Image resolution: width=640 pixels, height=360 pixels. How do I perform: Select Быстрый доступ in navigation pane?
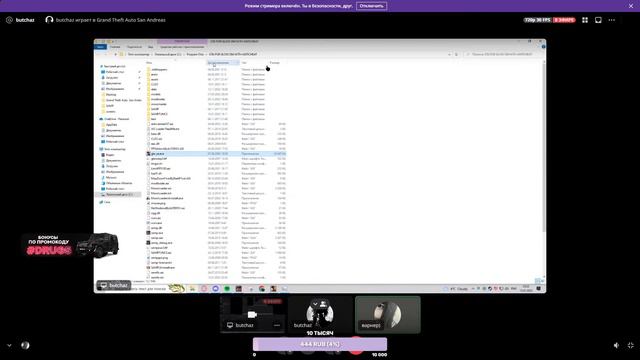point(113,66)
